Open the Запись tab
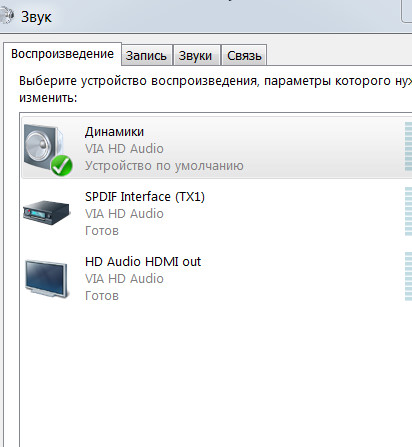The image size is (412, 447). coord(146,56)
